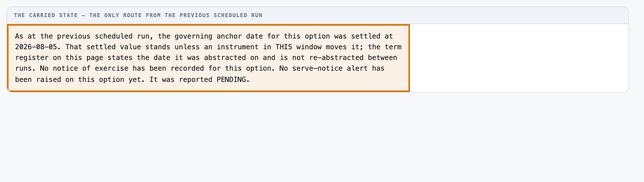
Task: Click the empty white area beside the text box
Action: point(519,58)
